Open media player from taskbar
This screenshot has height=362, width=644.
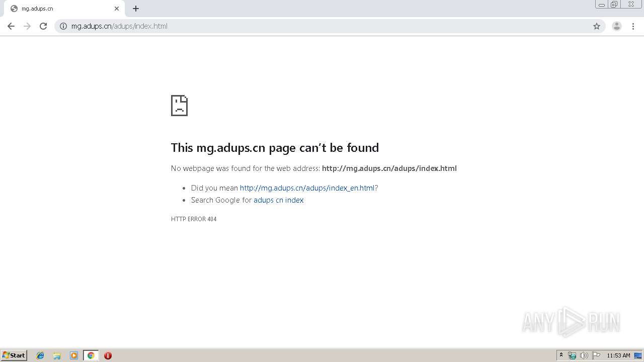click(74, 355)
